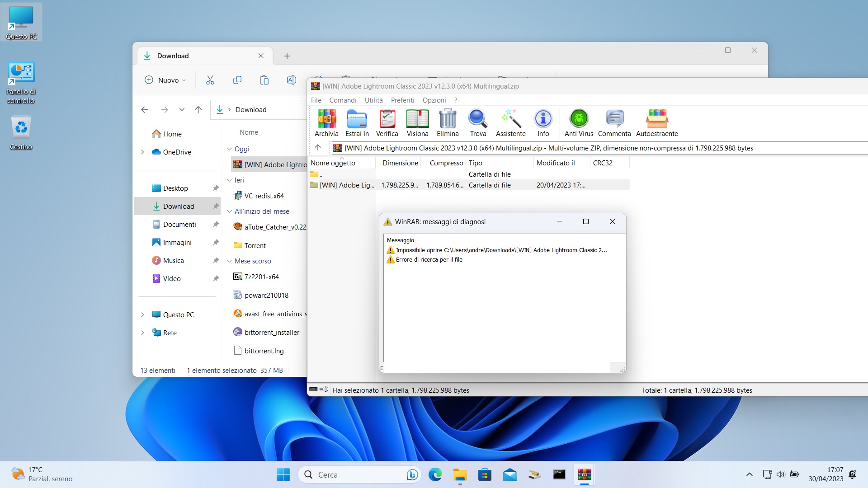Image resolution: width=868 pixels, height=488 pixels.
Task: Unpin Download in the Explorer sidebar
Action: 216,206
